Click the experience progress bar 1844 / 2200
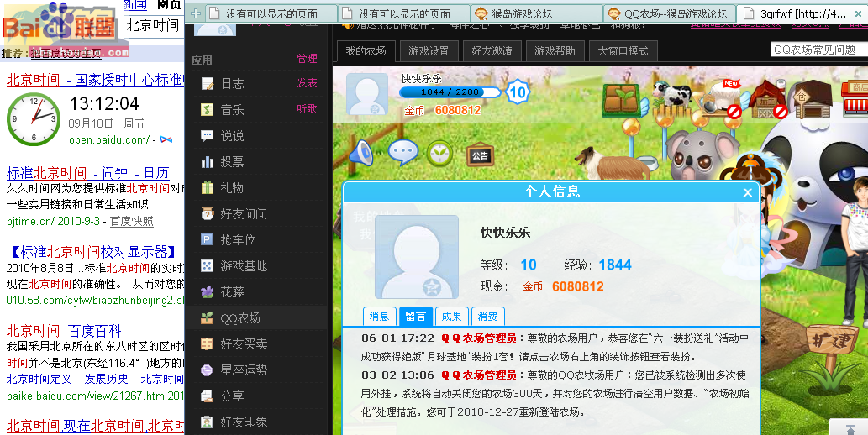Image resolution: width=868 pixels, height=435 pixels. point(450,92)
